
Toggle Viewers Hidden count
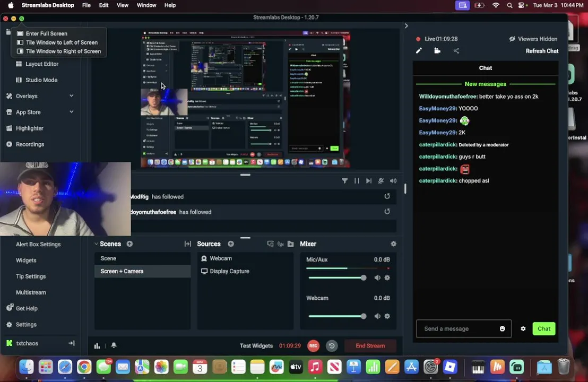pyautogui.click(x=533, y=39)
